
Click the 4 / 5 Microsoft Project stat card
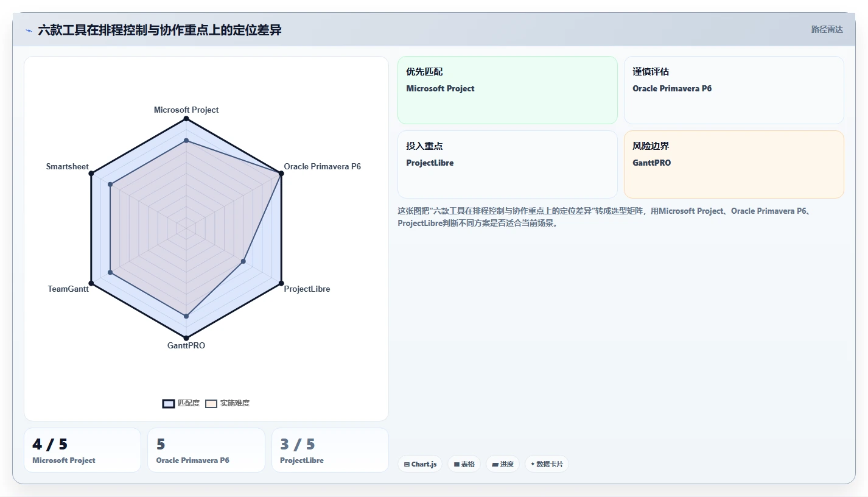click(82, 450)
